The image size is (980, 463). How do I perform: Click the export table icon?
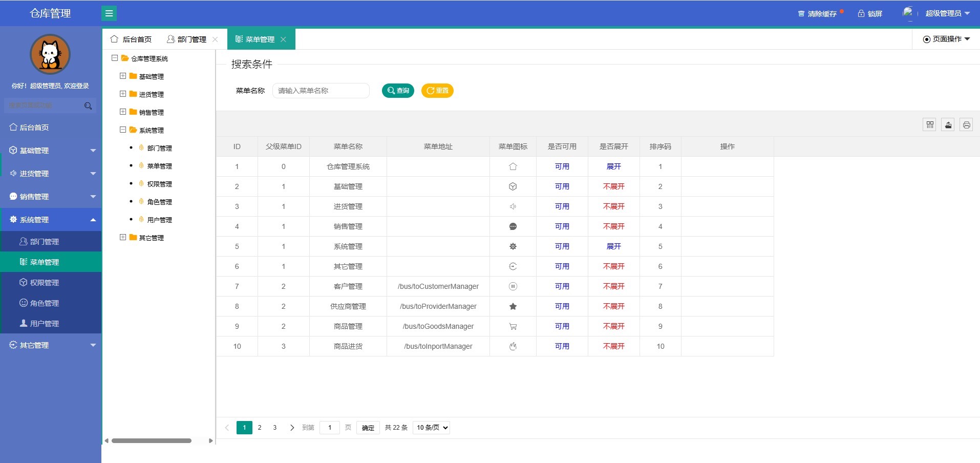click(948, 125)
